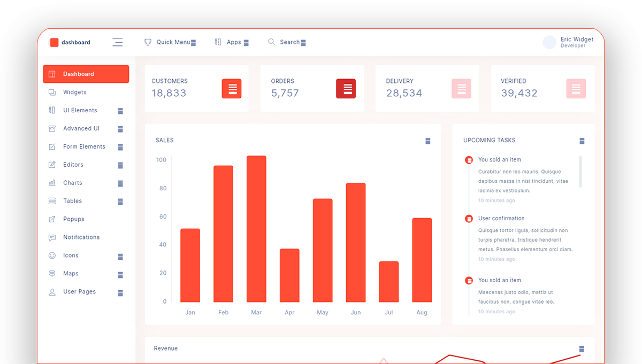
Task: Open the Revenue panel options icon
Action: [x=582, y=350]
